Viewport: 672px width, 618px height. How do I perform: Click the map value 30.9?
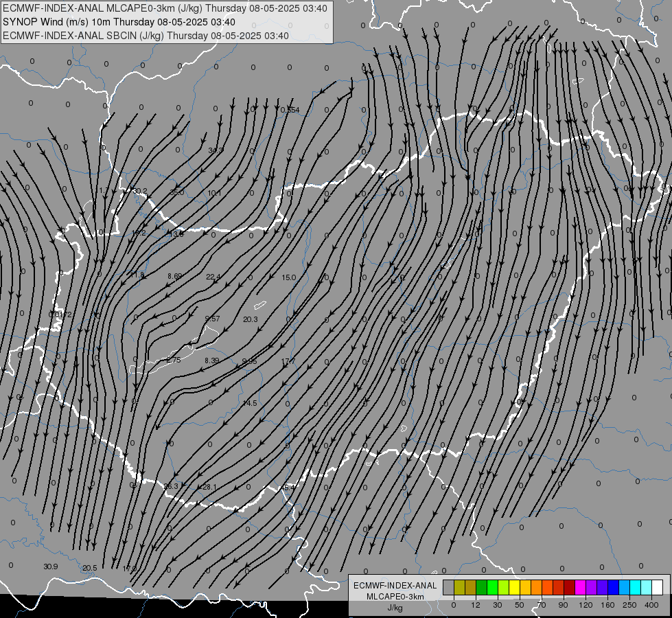(51, 566)
